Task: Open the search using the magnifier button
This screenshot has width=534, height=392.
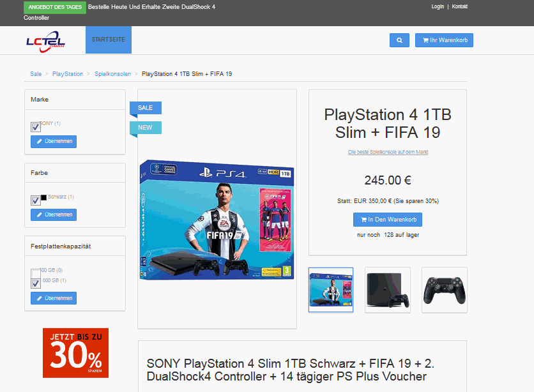Action: (399, 40)
